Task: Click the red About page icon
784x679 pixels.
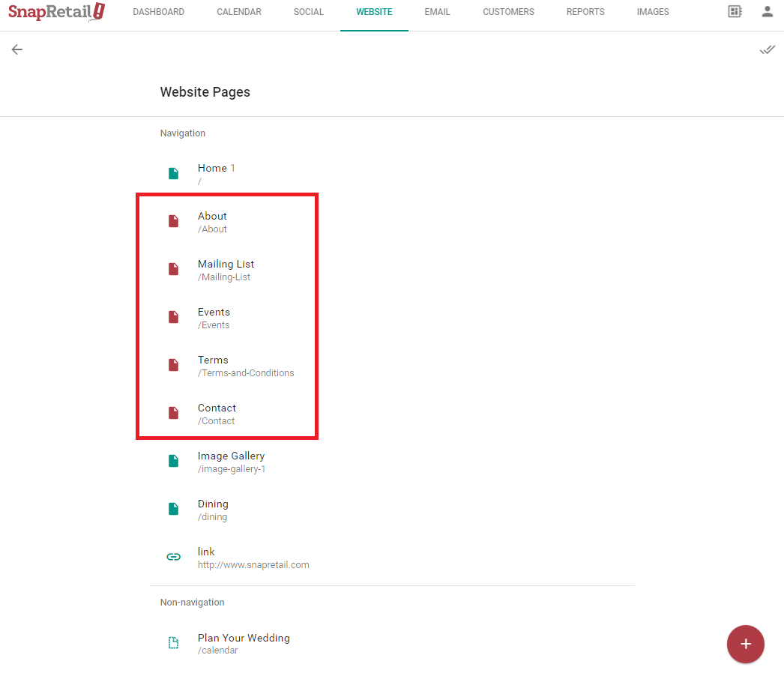Action: click(173, 222)
